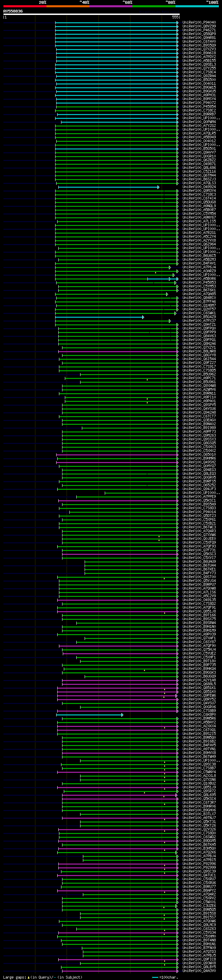Click the UniRef100_O65010 hit label
222x980 pixels.
[x=199, y=455]
